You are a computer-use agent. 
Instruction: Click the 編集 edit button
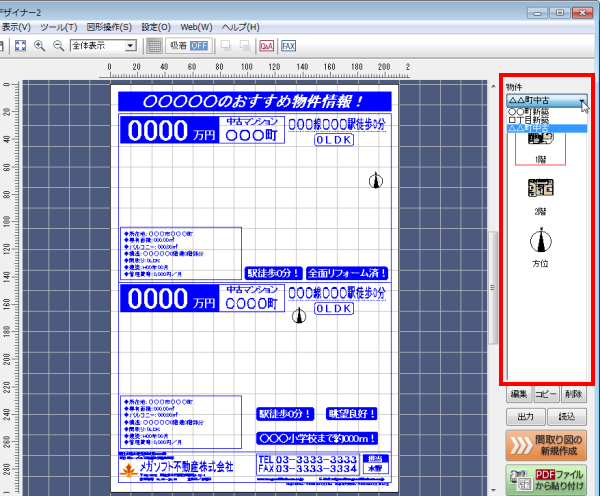click(518, 394)
